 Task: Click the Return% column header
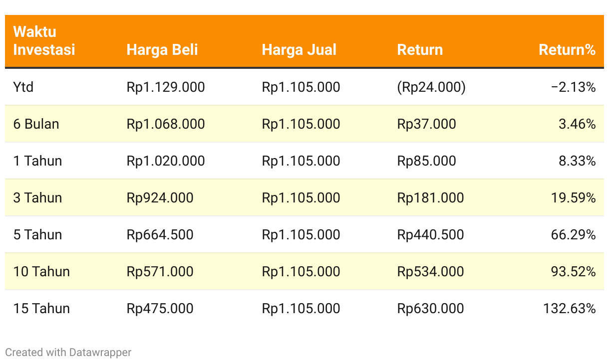click(567, 50)
